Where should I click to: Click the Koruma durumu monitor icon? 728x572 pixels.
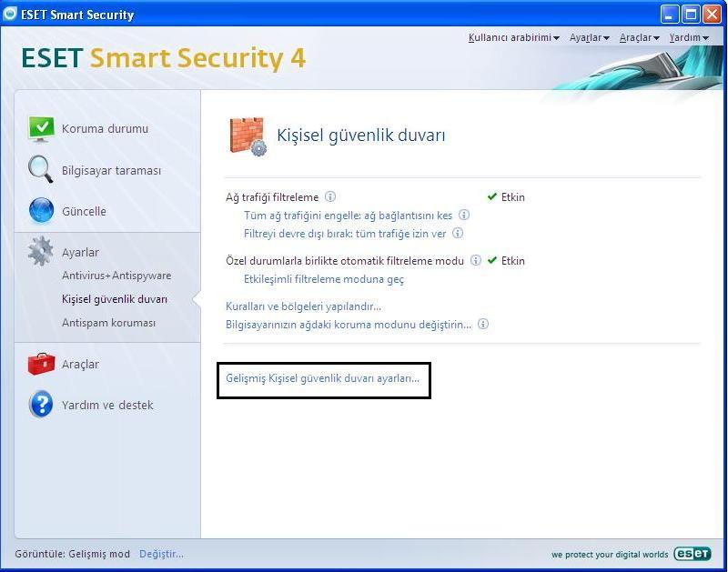click(41, 128)
